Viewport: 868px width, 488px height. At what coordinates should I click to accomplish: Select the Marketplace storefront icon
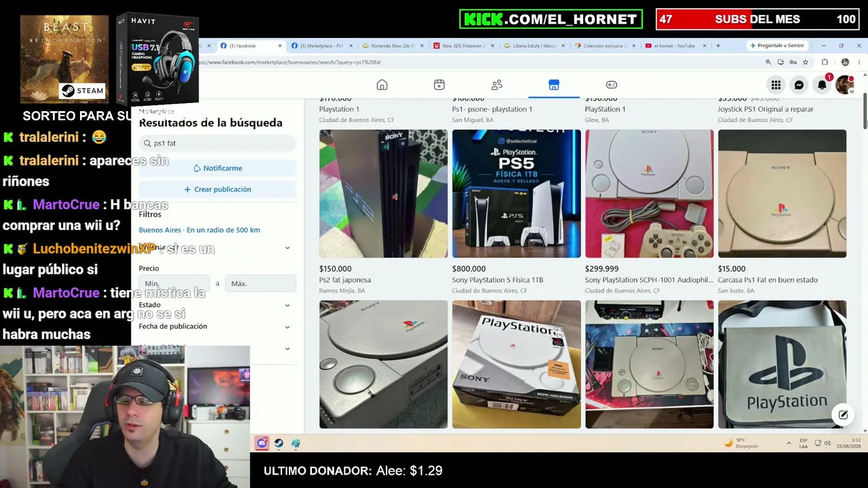(x=554, y=85)
